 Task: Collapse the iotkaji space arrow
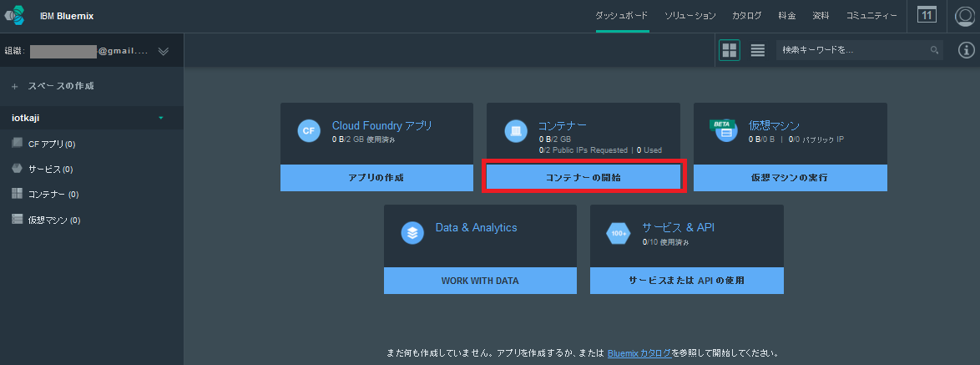[161, 118]
